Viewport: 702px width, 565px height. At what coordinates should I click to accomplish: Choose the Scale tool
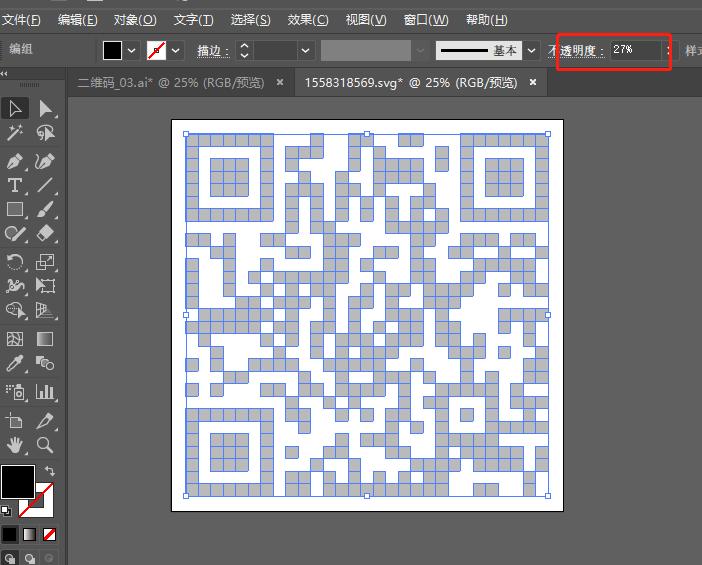click(45, 262)
